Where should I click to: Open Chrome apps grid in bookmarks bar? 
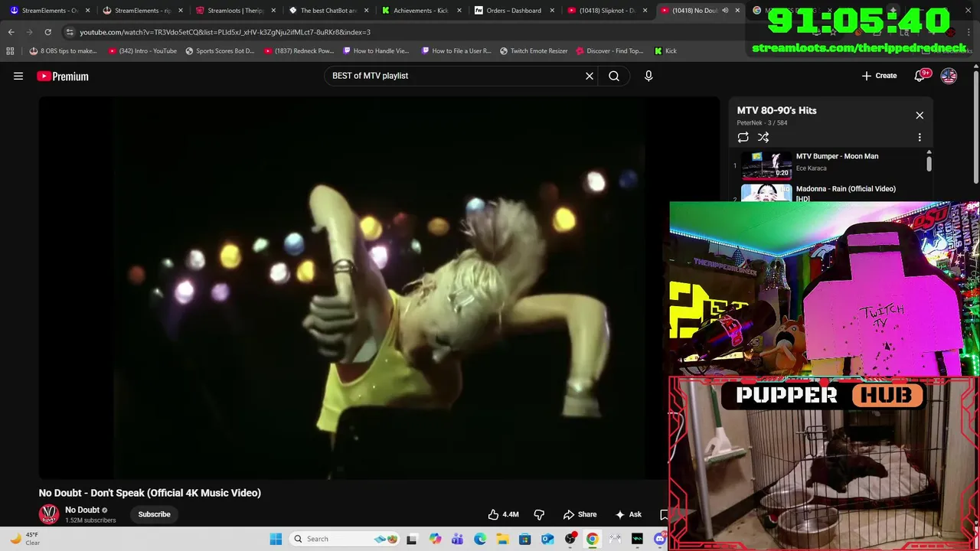pyautogui.click(x=10, y=51)
